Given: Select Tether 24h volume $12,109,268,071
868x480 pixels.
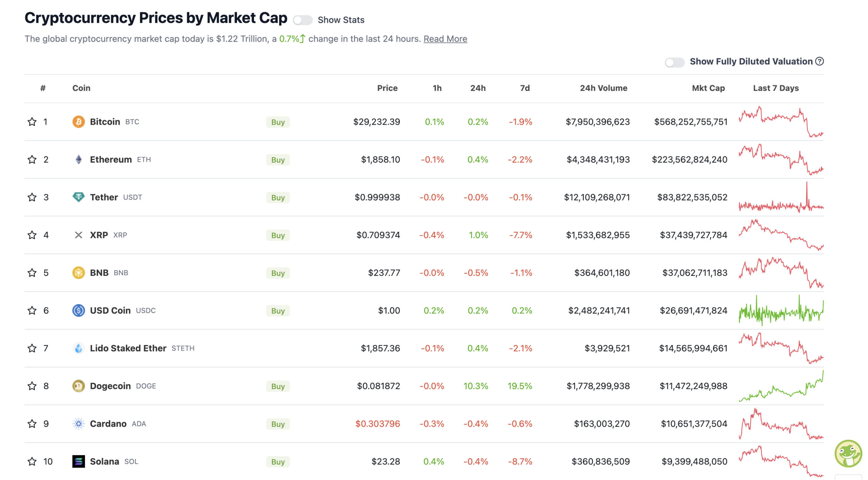Looking at the screenshot, I should tap(597, 197).
